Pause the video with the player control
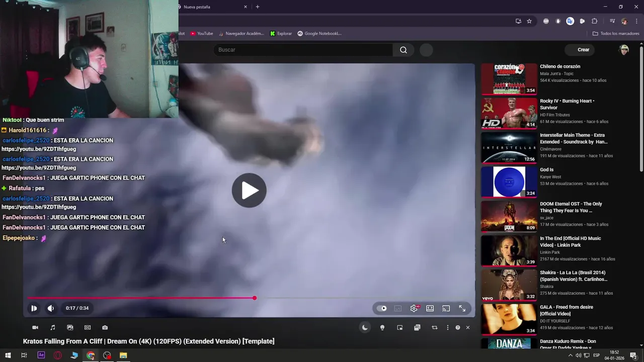This screenshot has height=362, width=644. pyautogui.click(x=34, y=308)
